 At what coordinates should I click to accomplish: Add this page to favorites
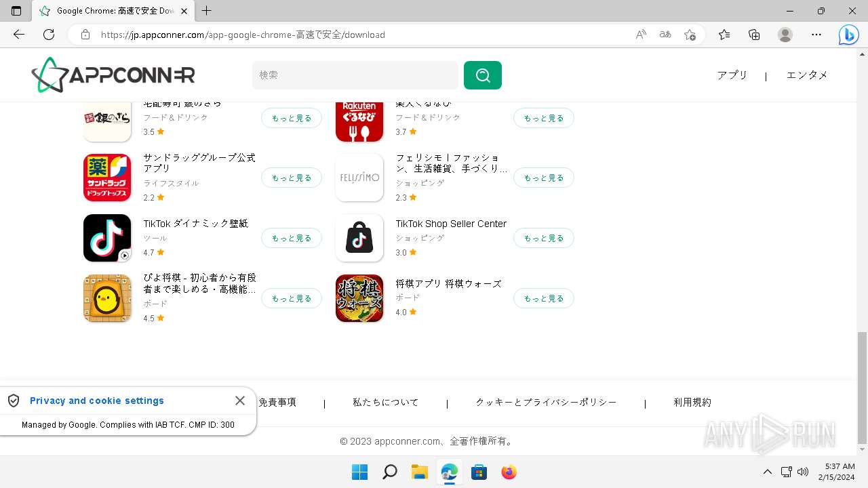coord(690,35)
